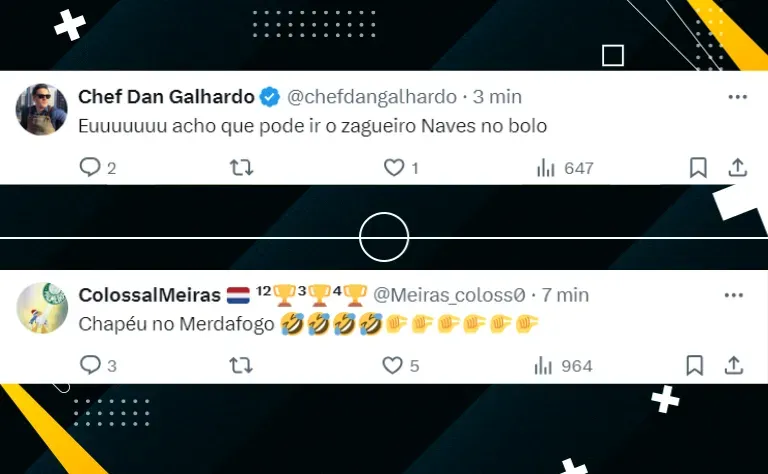Open more options on ColossalMeiras tweet
768x474 pixels.
point(734,295)
